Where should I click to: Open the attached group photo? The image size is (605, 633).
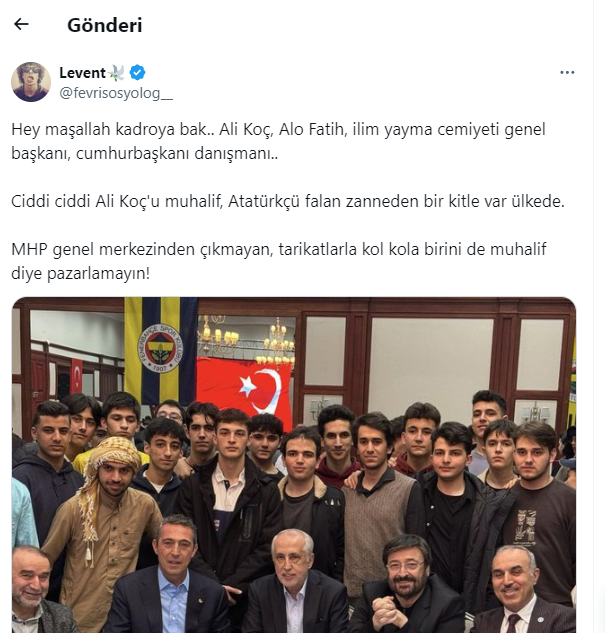tap(294, 465)
